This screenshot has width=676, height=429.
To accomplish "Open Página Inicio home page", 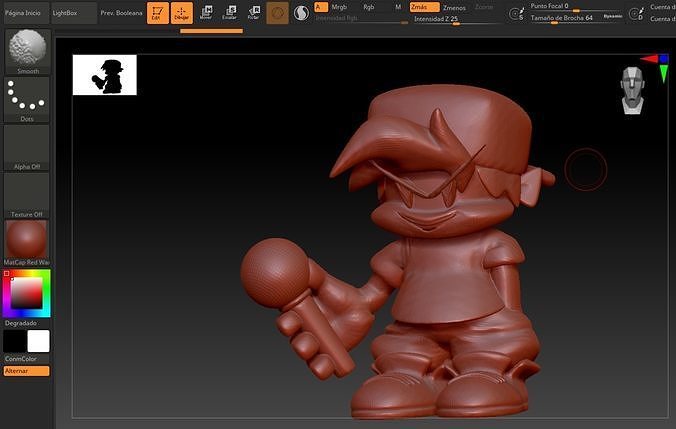I will 25,13.
